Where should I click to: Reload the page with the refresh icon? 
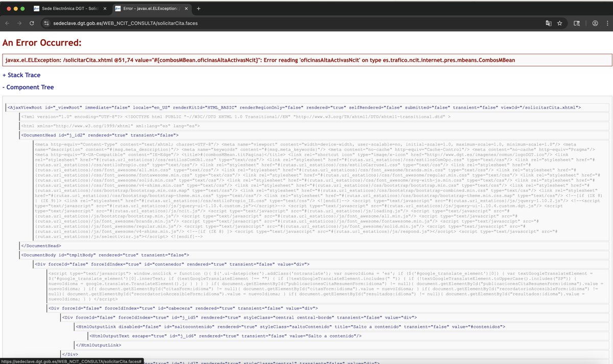(x=32, y=23)
